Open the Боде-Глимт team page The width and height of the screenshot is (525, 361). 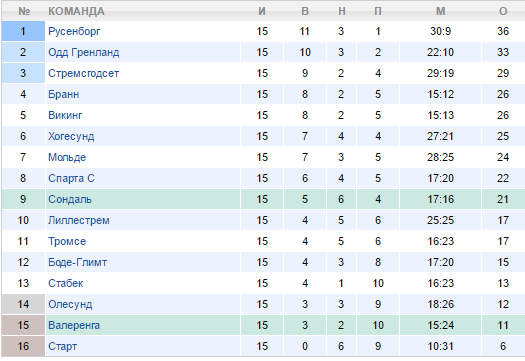(x=77, y=262)
